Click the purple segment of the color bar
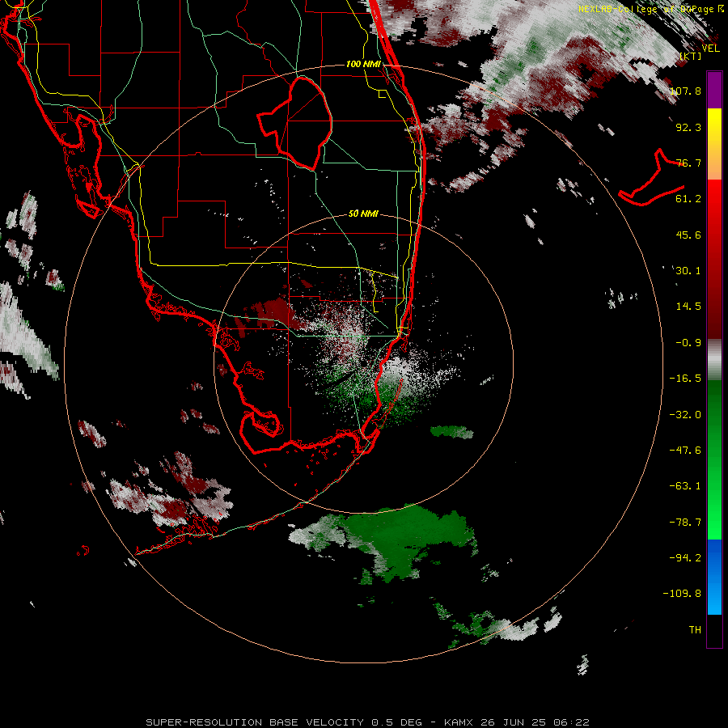This screenshot has width=728, height=728. pyautogui.click(x=714, y=90)
